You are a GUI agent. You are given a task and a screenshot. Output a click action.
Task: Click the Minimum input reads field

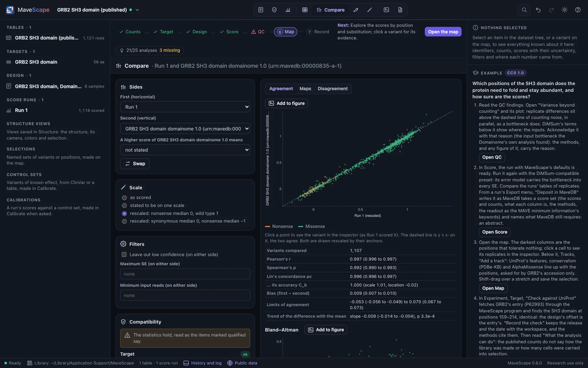pos(185,295)
